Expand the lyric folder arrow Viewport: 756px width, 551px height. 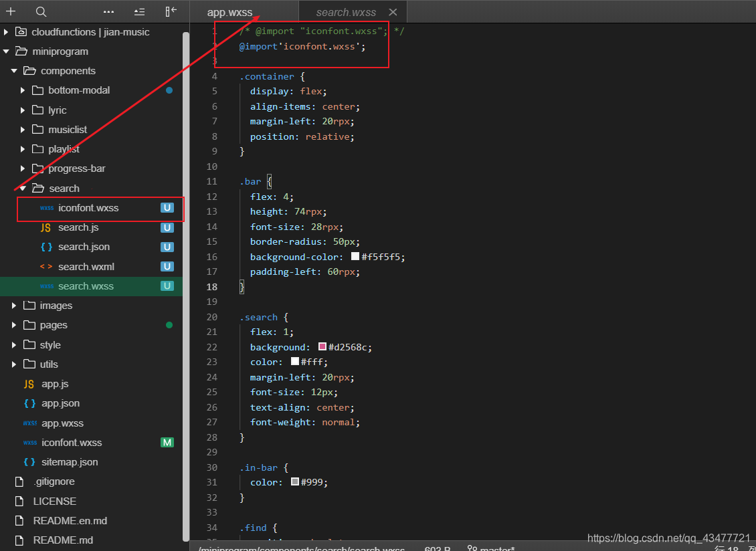22,110
